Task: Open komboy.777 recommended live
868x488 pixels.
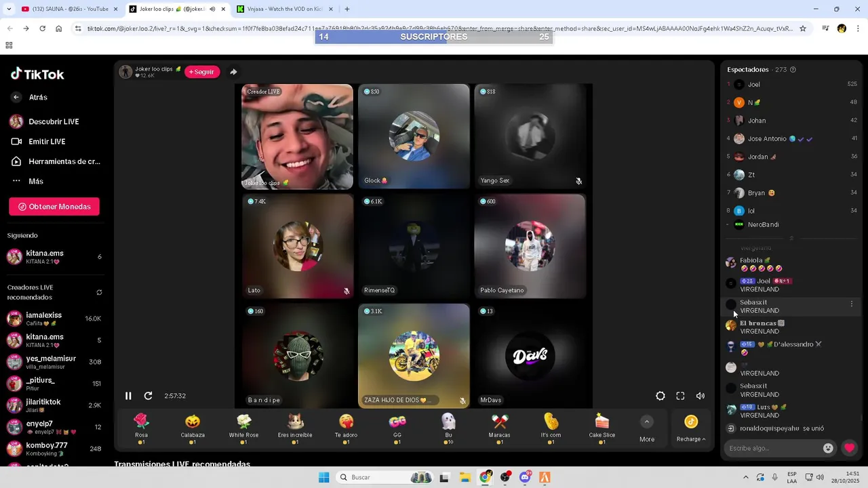Action: (x=54, y=449)
